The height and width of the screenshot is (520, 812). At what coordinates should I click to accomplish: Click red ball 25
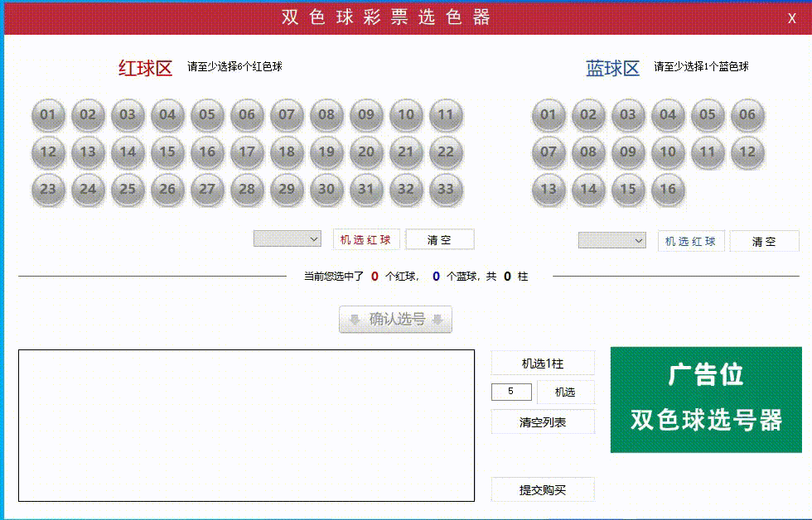coord(128,190)
